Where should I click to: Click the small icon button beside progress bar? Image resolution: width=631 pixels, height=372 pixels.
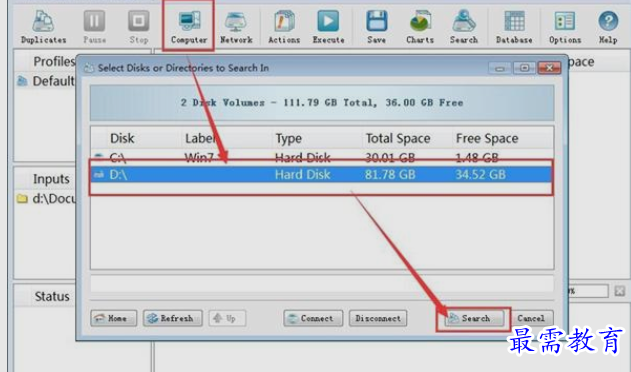(620, 290)
